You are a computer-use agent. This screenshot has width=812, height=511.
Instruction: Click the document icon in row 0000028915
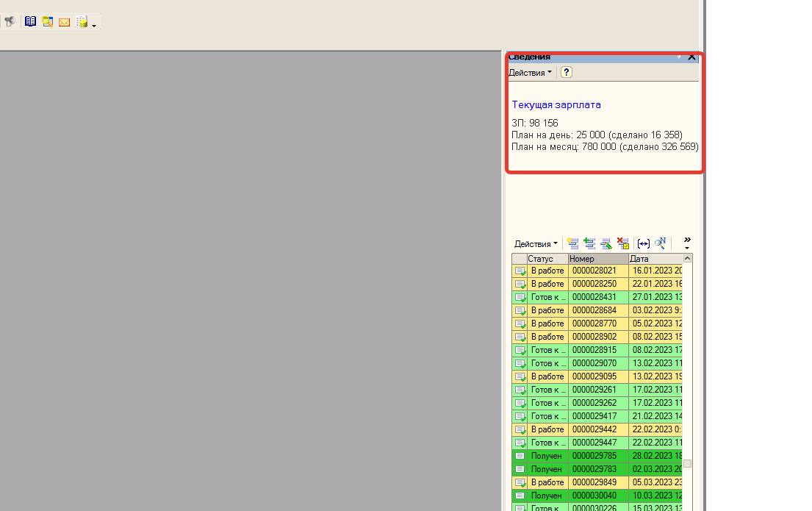point(520,350)
